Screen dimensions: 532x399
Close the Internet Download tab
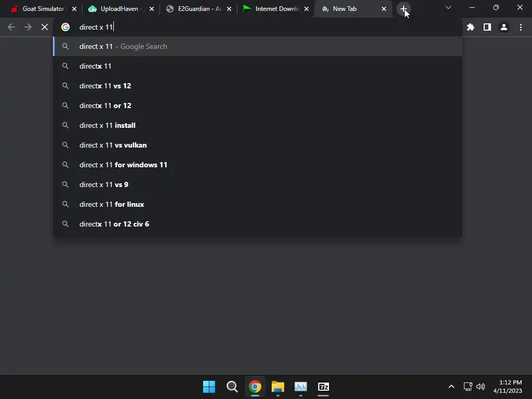coord(307,9)
